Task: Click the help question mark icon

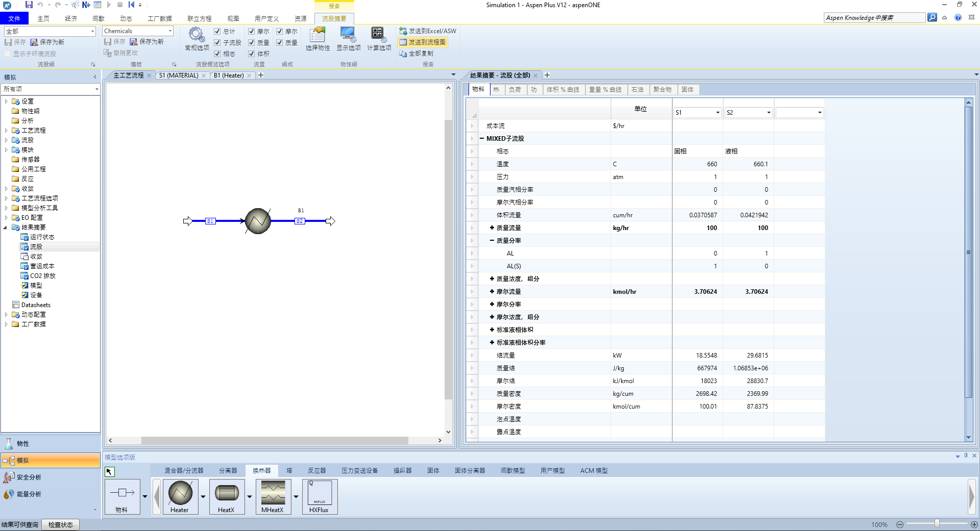Action: point(958,17)
